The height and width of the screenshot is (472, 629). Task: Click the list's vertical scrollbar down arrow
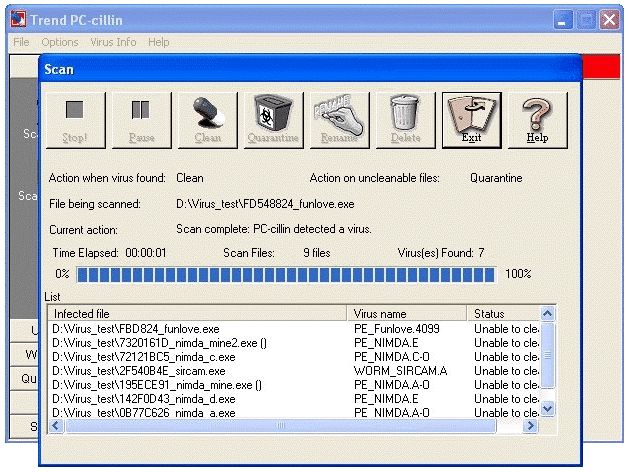tap(547, 408)
